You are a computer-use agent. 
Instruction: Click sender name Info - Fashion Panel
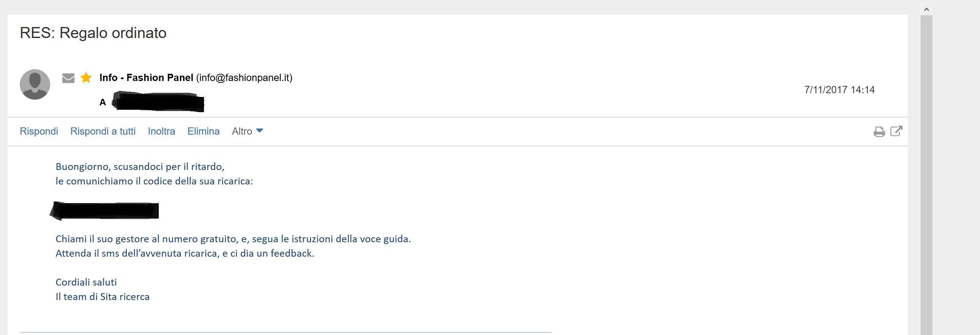147,78
